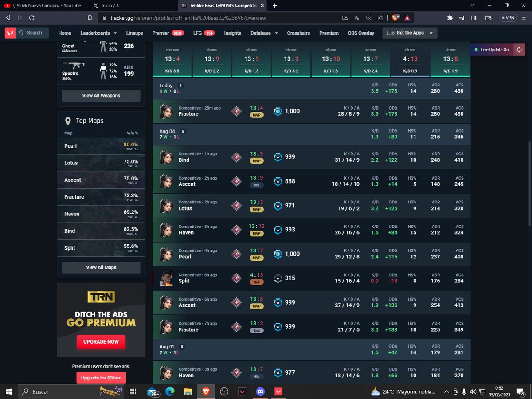Click the View All Weapons button

(x=101, y=96)
